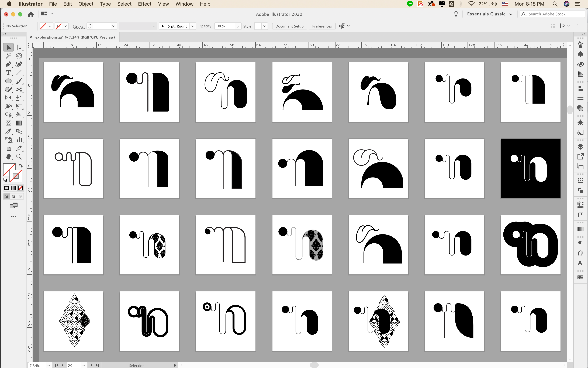
Task: Activate the Eyedropper tool
Action: tap(8, 132)
